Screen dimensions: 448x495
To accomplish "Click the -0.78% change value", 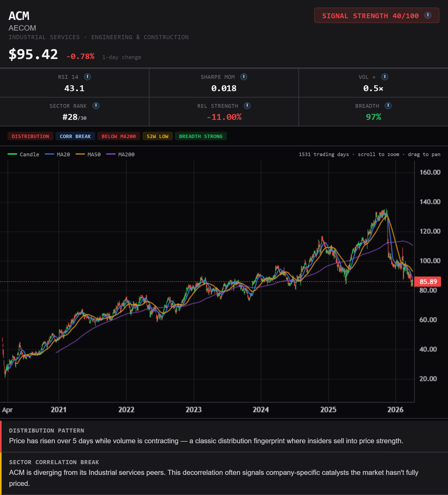I will pos(80,56).
